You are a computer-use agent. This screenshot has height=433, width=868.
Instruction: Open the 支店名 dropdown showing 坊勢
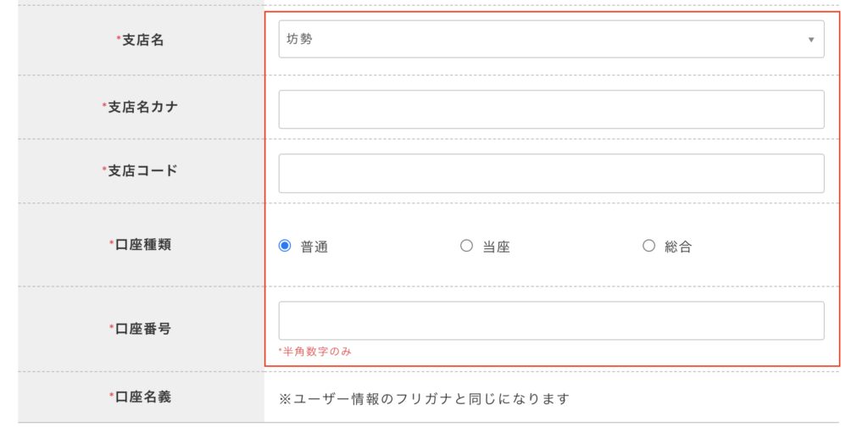click(x=551, y=39)
